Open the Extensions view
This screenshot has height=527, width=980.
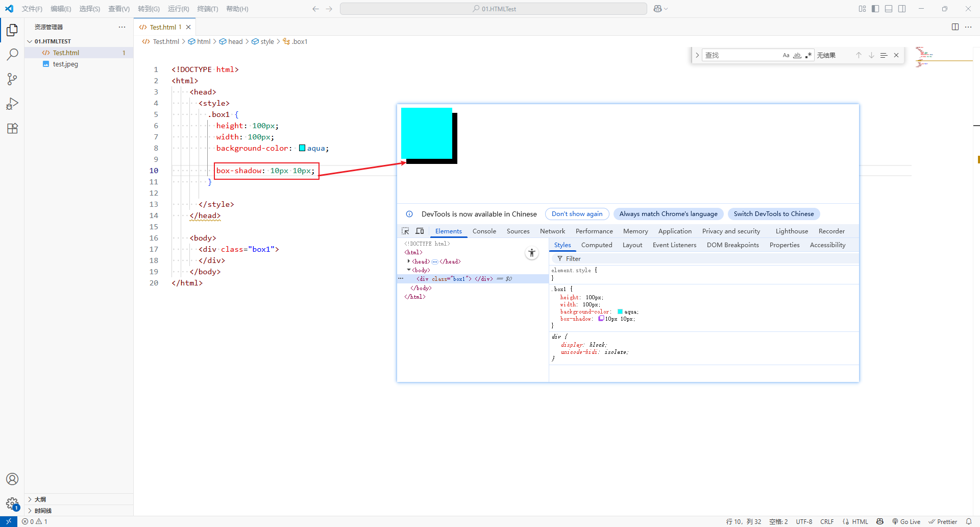click(x=12, y=128)
